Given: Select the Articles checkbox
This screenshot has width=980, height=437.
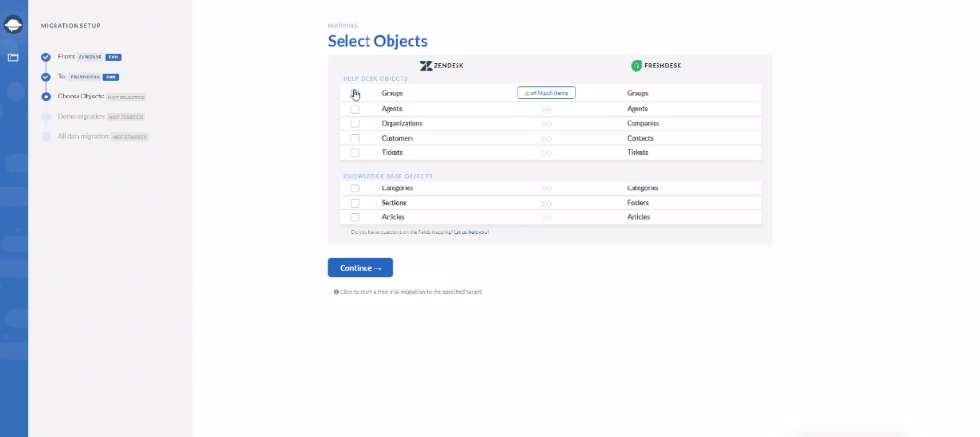Looking at the screenshot, I should [x=355, y=217].
